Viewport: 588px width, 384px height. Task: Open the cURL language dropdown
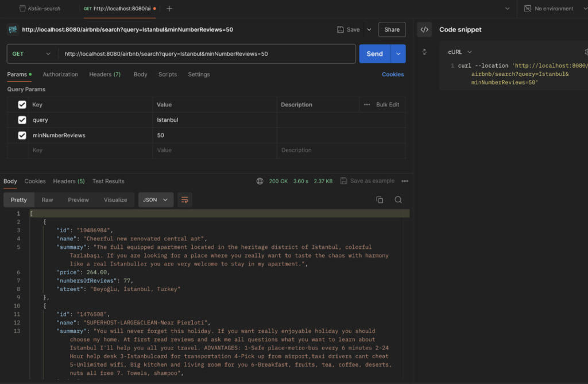[460, 52]
